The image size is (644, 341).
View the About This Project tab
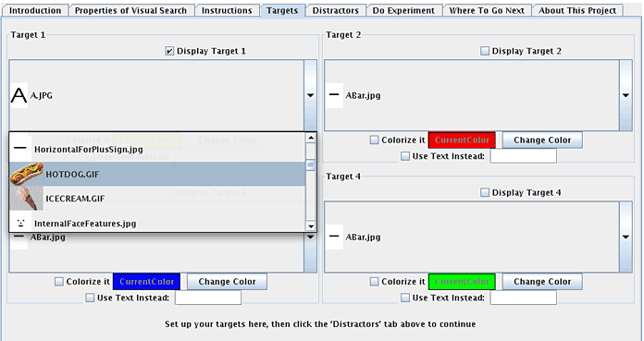(x=577, y=11)
